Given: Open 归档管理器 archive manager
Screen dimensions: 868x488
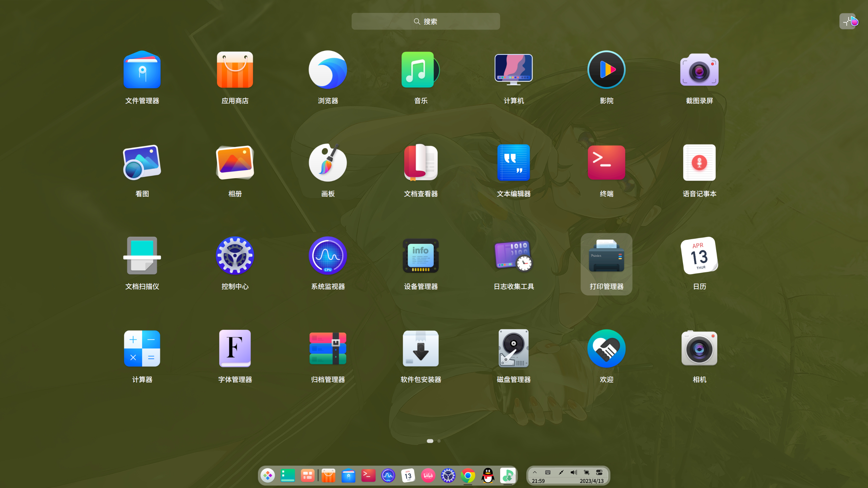Looking at the screenshot, I should click(327, 348).
